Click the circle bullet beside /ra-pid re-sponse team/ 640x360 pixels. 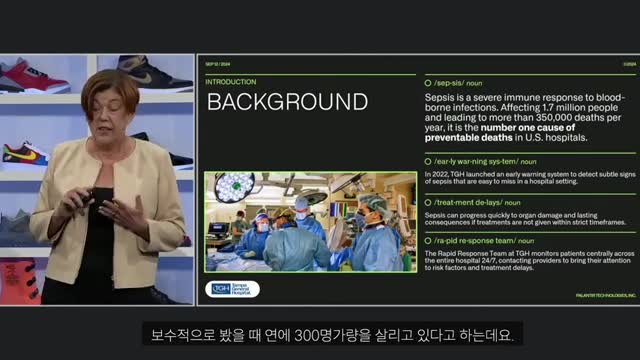428,241
